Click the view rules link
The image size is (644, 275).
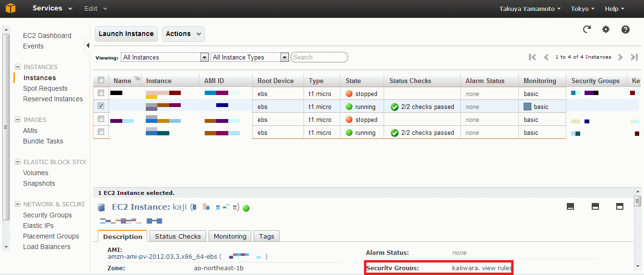[497, 268]
